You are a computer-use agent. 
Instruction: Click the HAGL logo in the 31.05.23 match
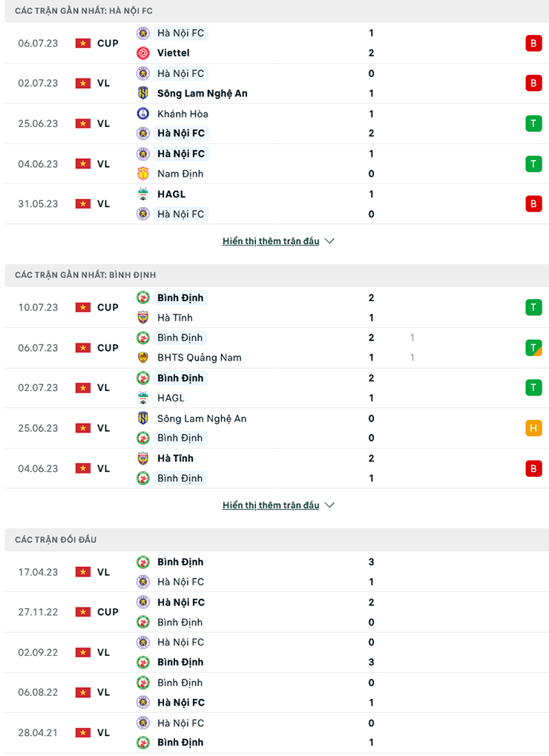pyautogui.click(x=143, y=194)
